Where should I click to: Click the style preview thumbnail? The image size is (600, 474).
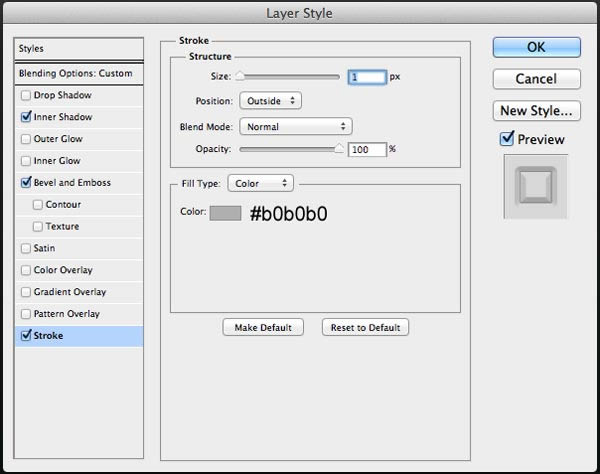tap(536, 187)
